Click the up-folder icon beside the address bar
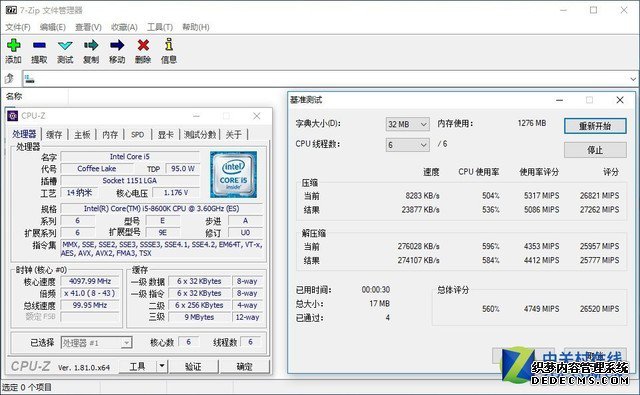Viewport: 640px width, 395px height. click(9, 78)
